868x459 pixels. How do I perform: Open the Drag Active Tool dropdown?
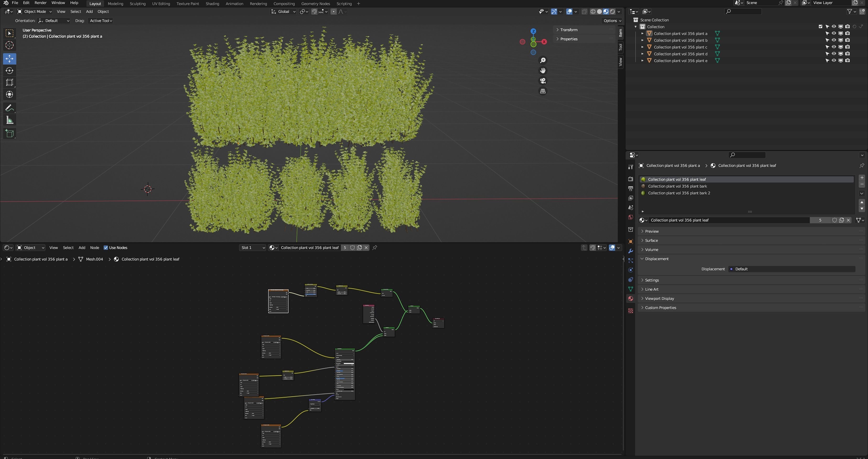[100, 21]
